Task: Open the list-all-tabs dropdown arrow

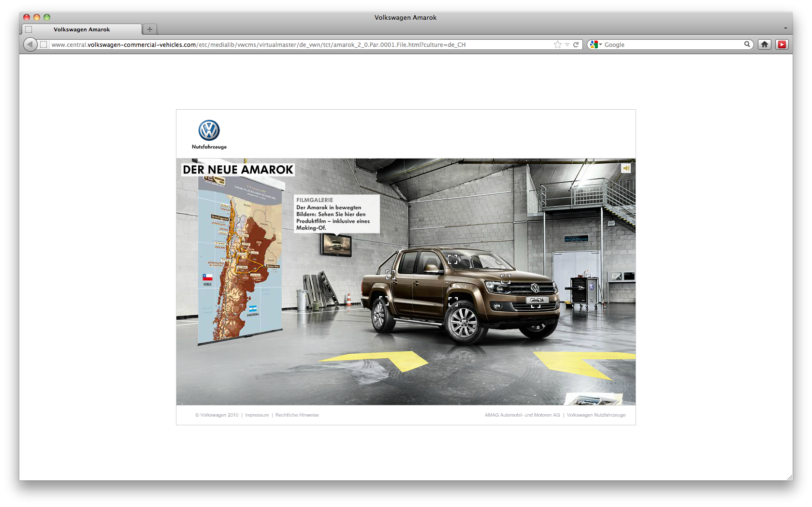Action: 785,29
